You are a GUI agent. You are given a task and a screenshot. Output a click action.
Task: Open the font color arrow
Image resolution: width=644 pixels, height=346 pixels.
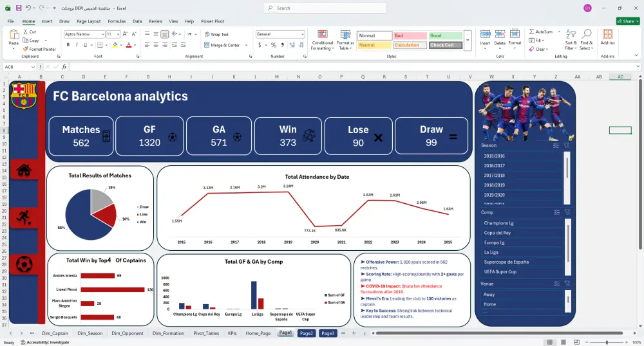(135, 45)
